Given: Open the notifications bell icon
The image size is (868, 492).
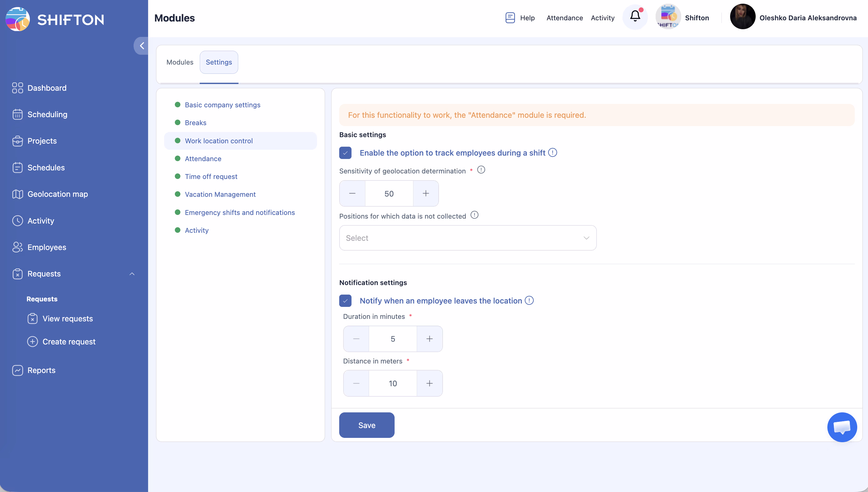Looking at the screenshot, I should [x=635, y=17].
